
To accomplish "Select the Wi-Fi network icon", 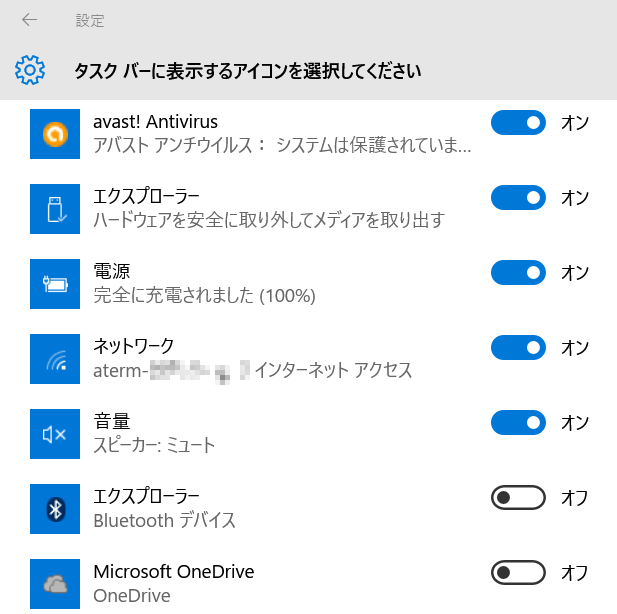I will click(x=55, y=359).
